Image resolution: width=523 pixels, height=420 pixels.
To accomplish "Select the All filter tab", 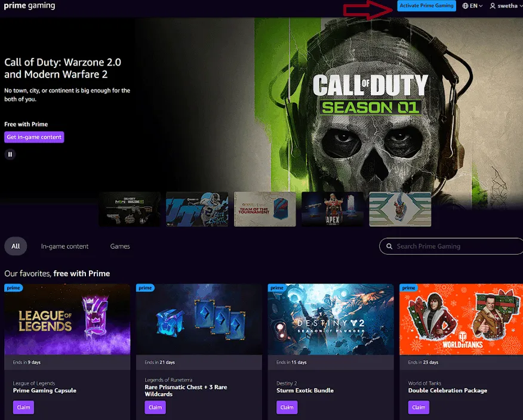I will (x=16, y=246).
